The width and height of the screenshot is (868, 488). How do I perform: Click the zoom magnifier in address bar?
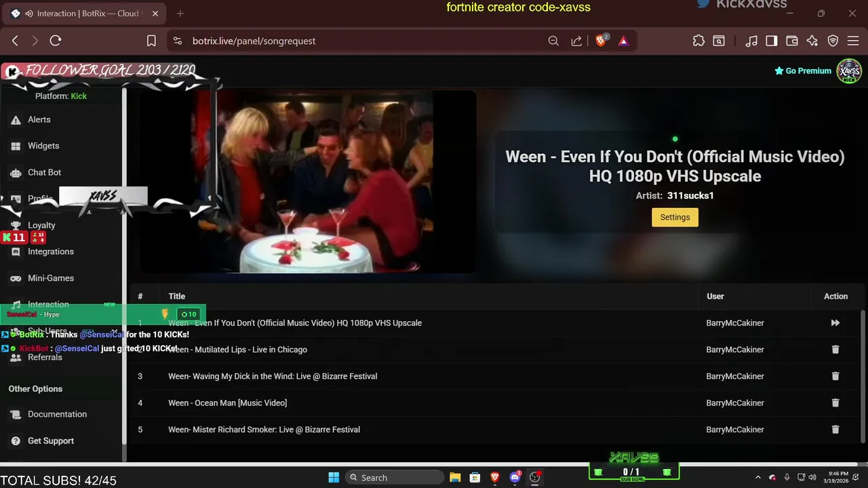pyautogui.click(x=553, y=41)
